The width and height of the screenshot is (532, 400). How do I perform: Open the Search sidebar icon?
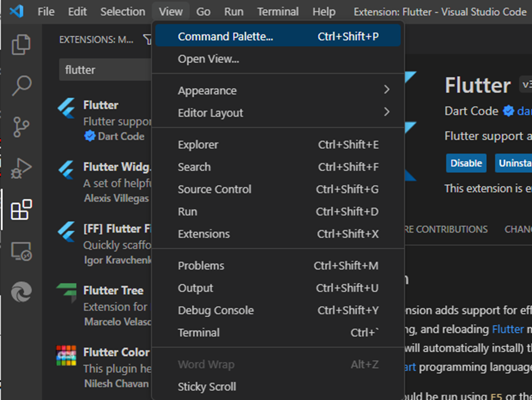tap(21, 86)
